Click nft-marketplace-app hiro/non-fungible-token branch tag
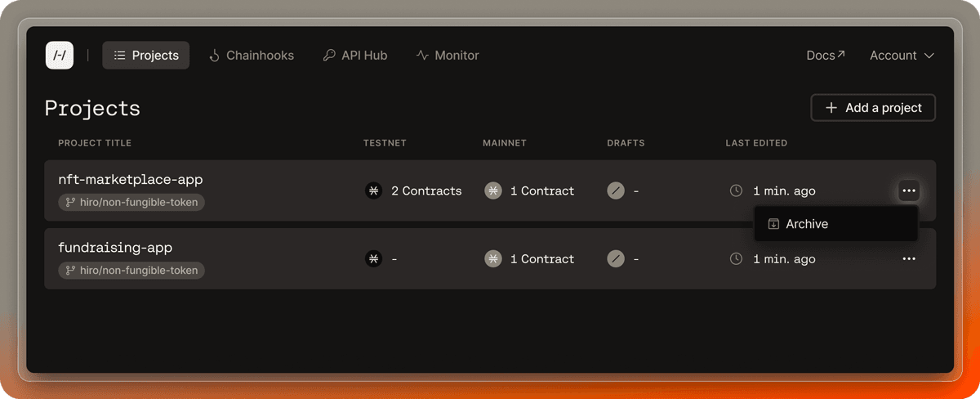Image resolution: width=980 pixels, height=399 pixels. [x=131, y=202]
